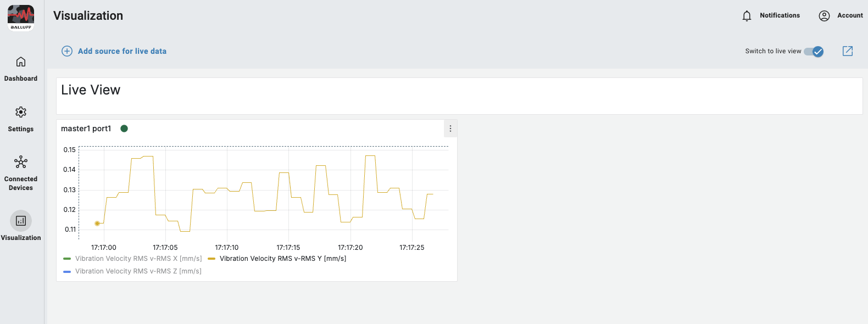The image size is (868, 324).
Task: Toggle the Switch to live view switch
Action: pos(814,52)
